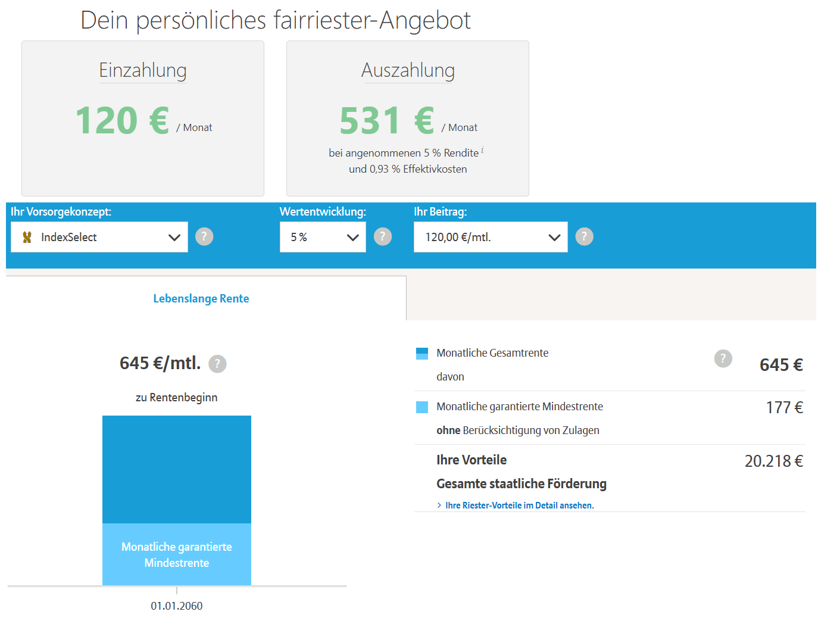Click light blue Mindestrente legend swatch
This screenshot has width=840, height=621.
click(422, 407)
